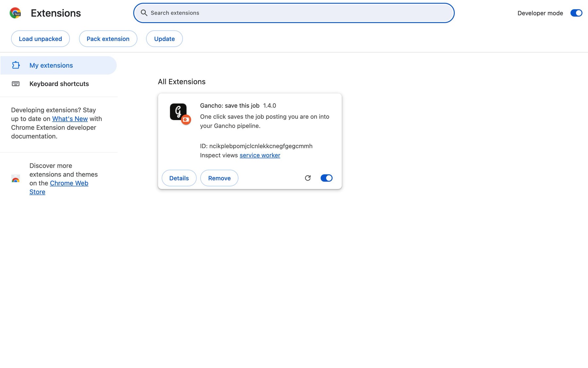Click the One click saves the job description
Image resolution: width=588 pixels, height=368 pixels.
click(x=265, y=121)
